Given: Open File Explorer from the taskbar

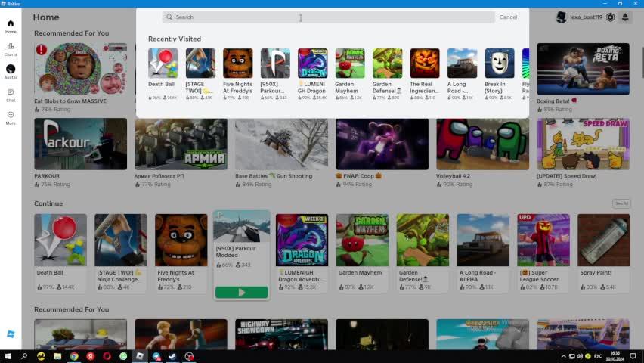Looking at the screenshot, I should [x=57, y=356].
